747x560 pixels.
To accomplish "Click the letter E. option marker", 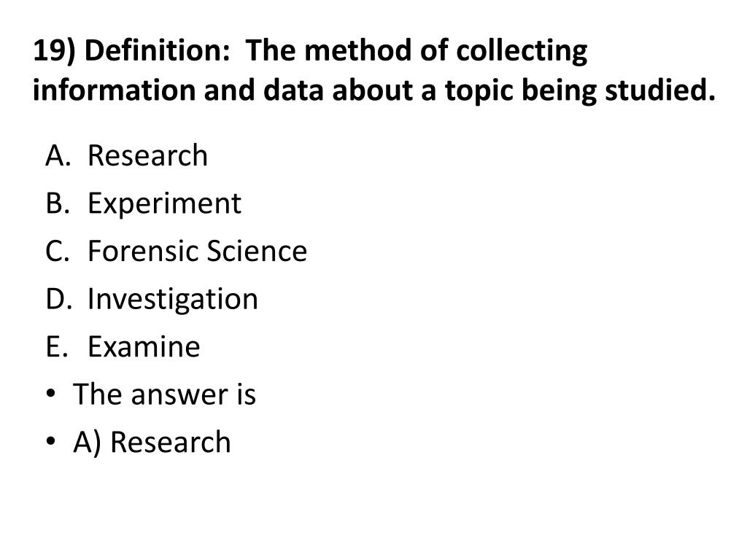I will pos(56,347).
